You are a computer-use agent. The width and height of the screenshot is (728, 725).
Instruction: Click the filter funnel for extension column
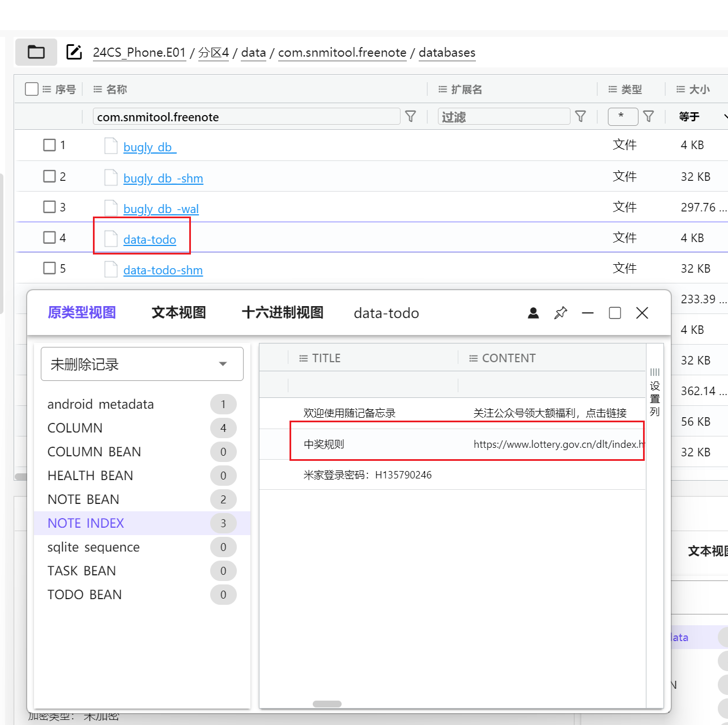(580, 116)
